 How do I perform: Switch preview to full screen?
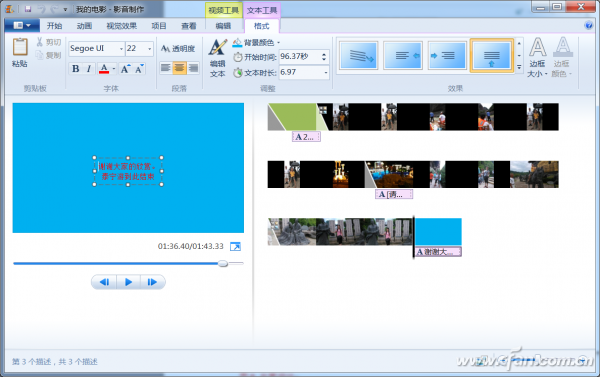coord(235,246)
